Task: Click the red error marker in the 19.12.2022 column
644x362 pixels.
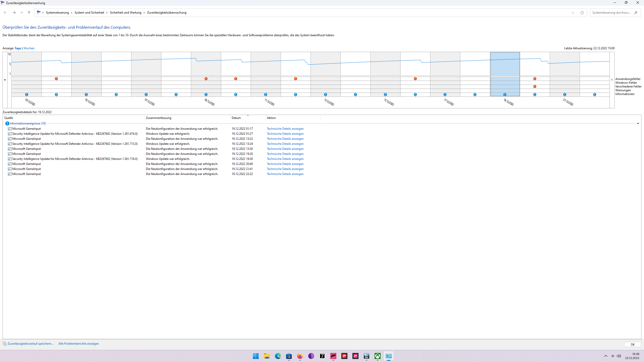Action: click(x=535, y=79)
